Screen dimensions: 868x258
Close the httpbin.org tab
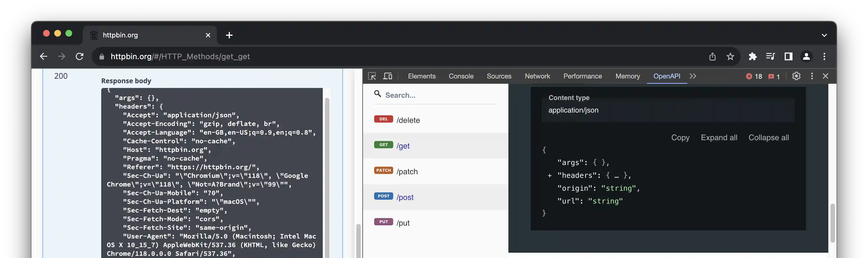tap(208, 35)
